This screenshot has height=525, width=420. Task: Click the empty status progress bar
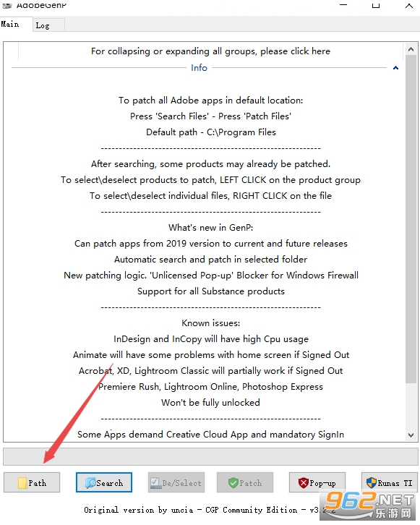pyautogui.click(x=210, y=456)
